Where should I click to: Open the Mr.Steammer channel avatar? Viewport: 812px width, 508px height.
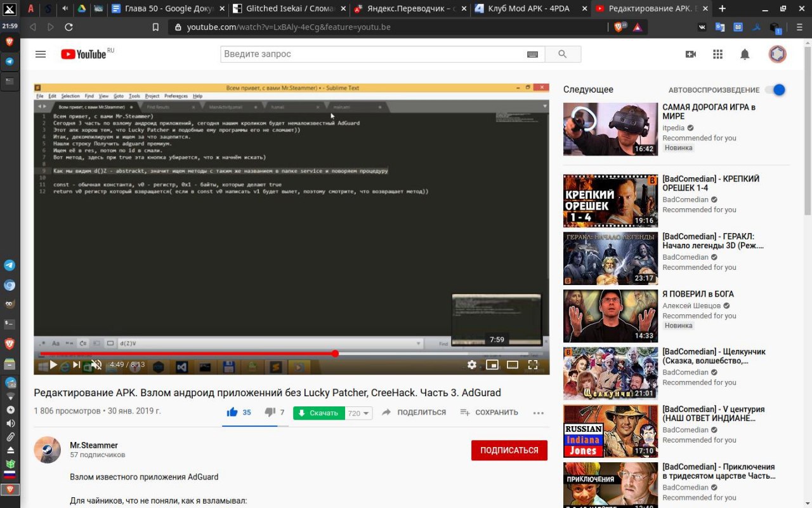47,450
